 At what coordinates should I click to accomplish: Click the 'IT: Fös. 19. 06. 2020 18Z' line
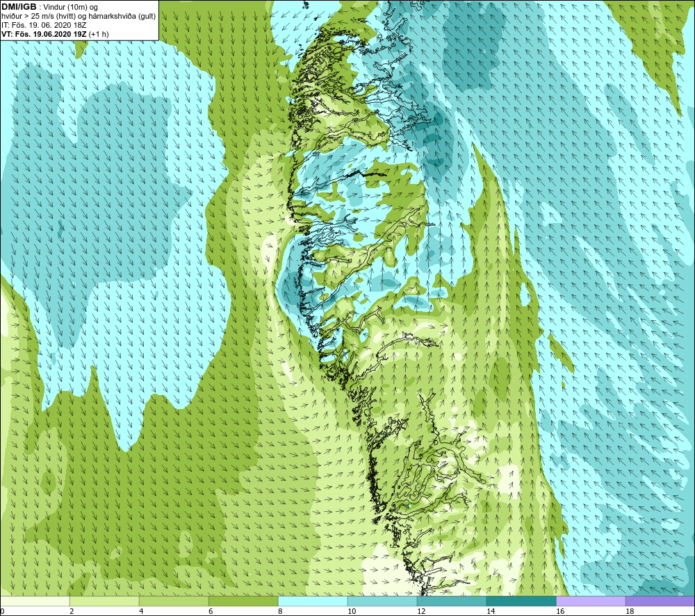click(x=43, y=25)
